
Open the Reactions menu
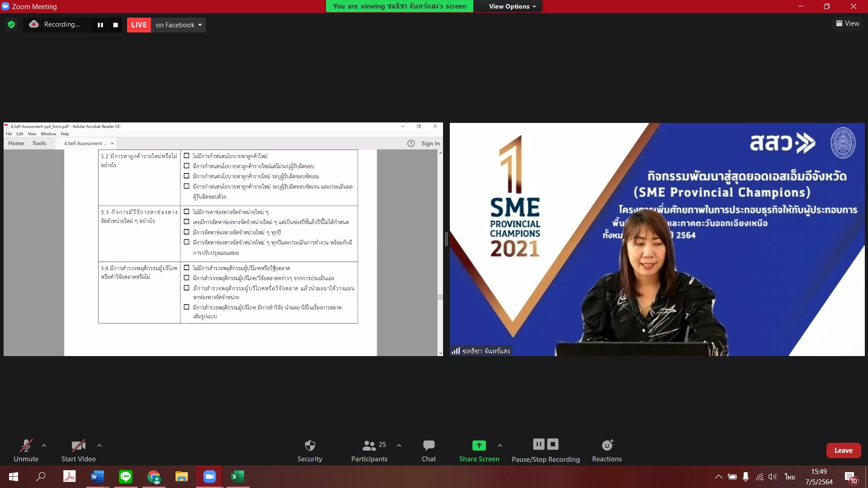607,451
